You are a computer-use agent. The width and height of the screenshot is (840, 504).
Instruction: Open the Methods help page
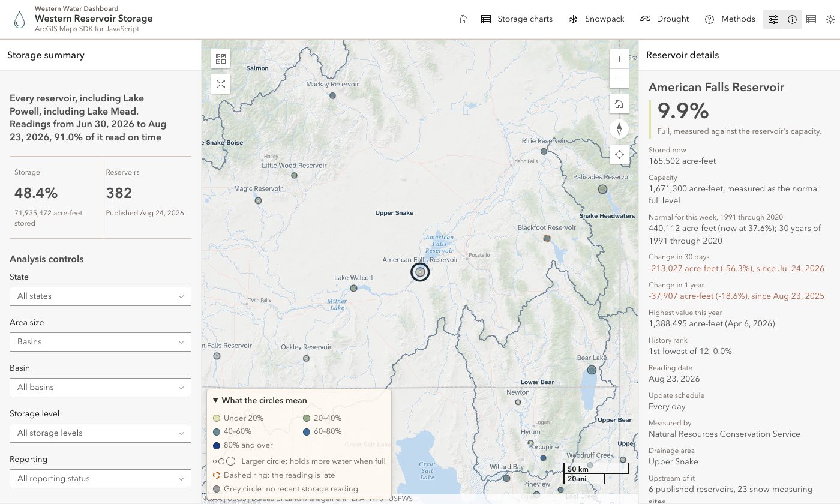[x=730, y=19]
